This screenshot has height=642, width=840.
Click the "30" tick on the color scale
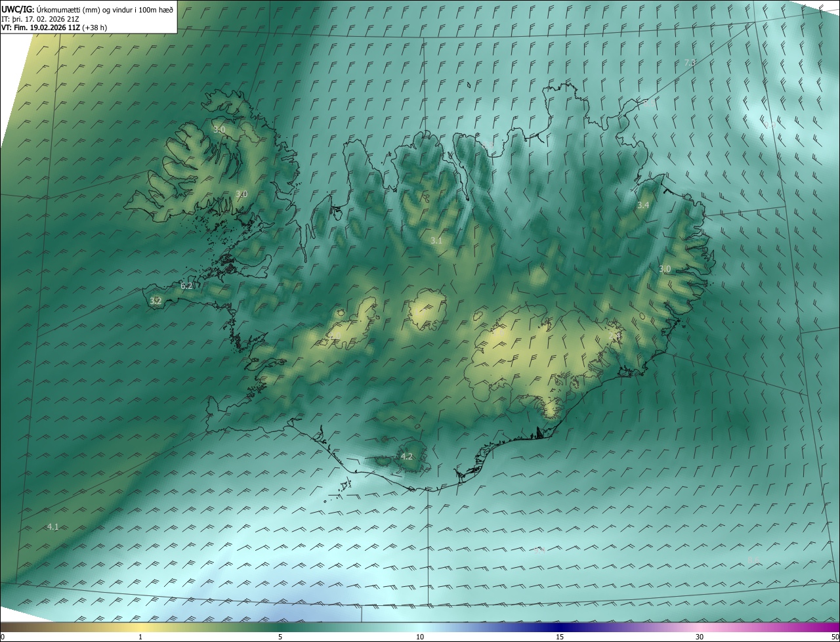tap(700, 637)
